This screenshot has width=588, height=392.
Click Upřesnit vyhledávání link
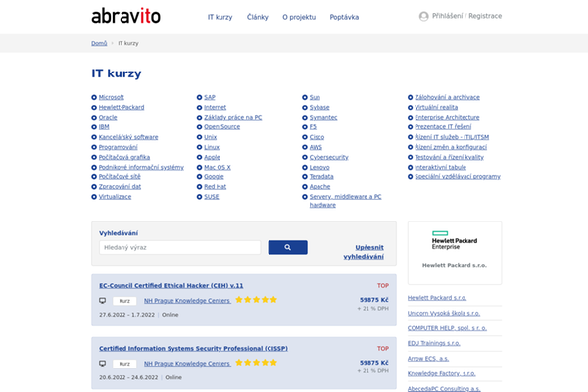[364, 252]
